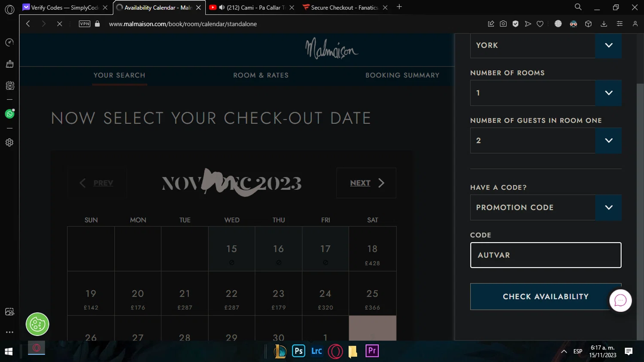The width and height of the screenshot is (644, 362).
Task: Click the code field containing AUTVAR
Action: click(546, 255)
